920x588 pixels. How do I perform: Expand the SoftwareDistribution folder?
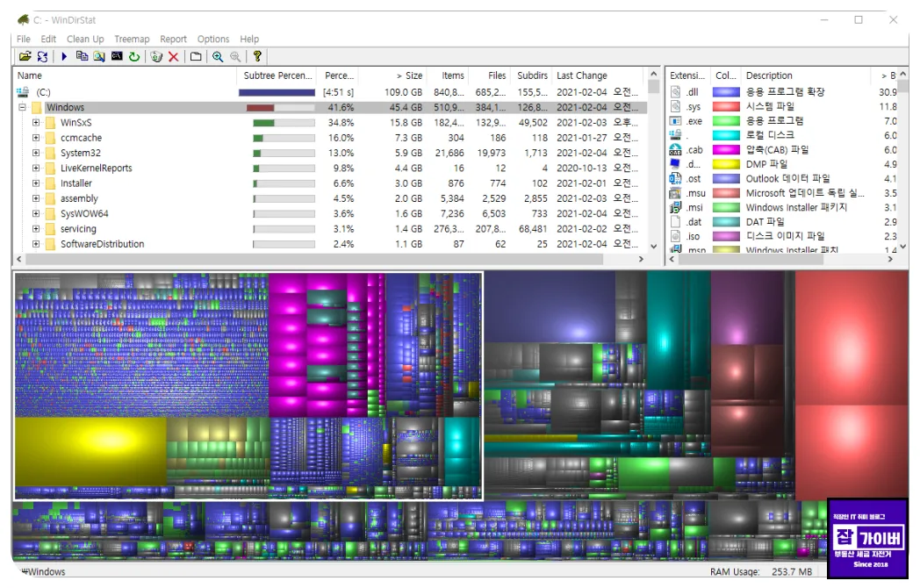36,244
